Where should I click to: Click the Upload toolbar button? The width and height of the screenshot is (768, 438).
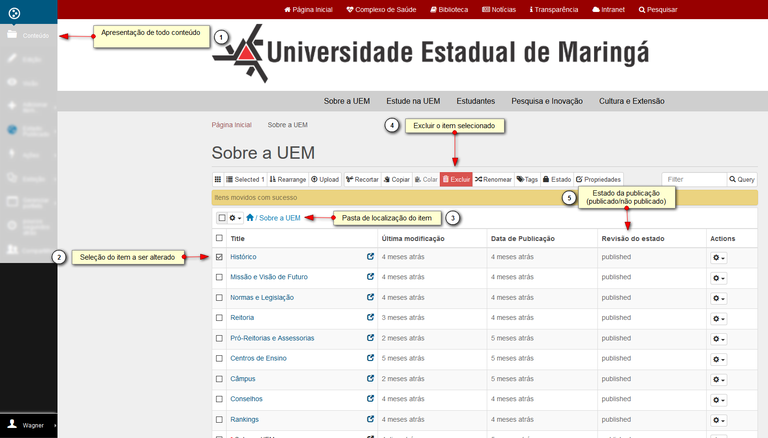pyautogui.click(x=325, y=179)
